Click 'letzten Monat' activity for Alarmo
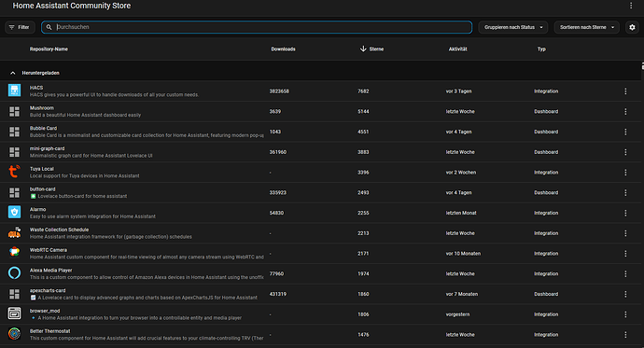Image resolution: width=644 pixels, height=348 pixels. [461, 213]
